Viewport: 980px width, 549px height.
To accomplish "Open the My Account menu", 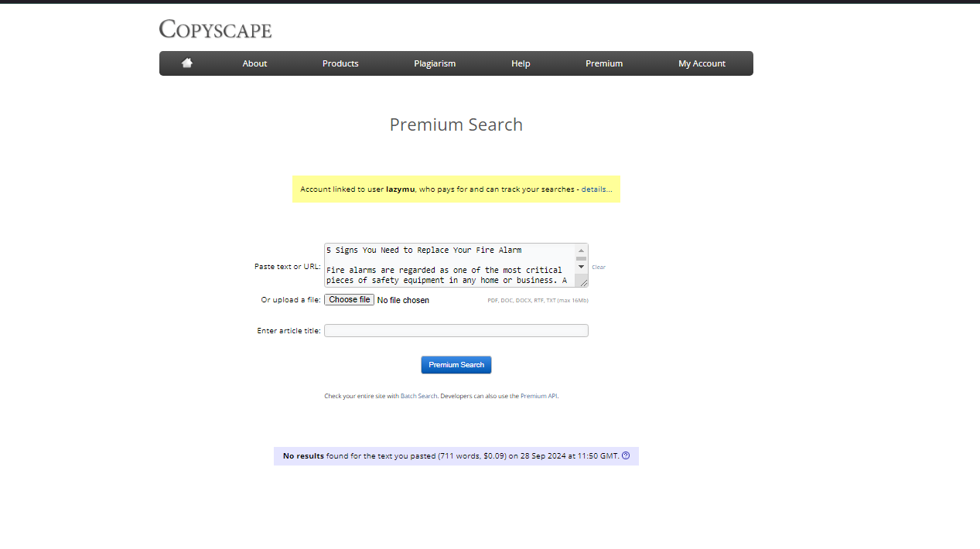I will (702, 63).
